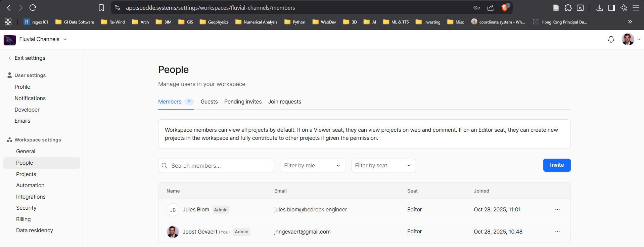Change Jules Blom's Editor seat

(414, 210)
